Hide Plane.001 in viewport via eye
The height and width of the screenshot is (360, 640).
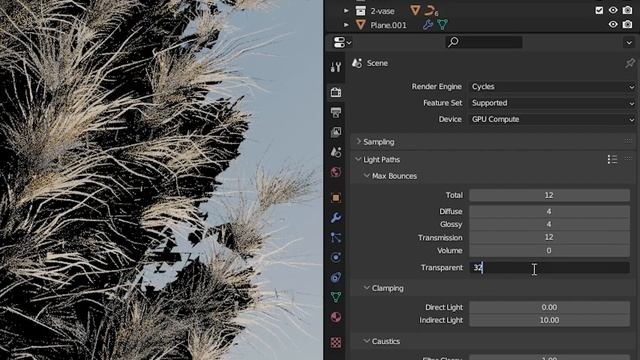pyautogui.click(x=613, y=24)
